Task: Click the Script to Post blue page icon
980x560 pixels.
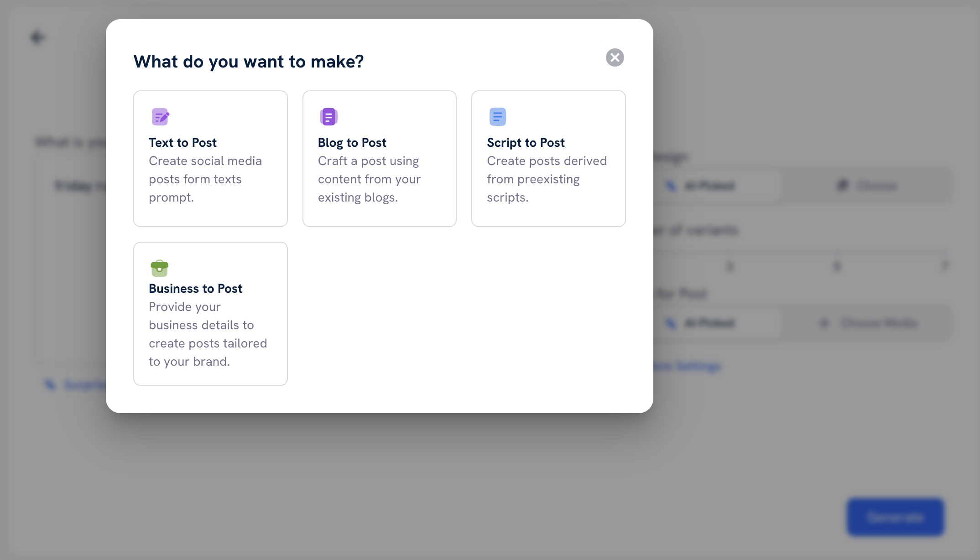Action: 497,117
